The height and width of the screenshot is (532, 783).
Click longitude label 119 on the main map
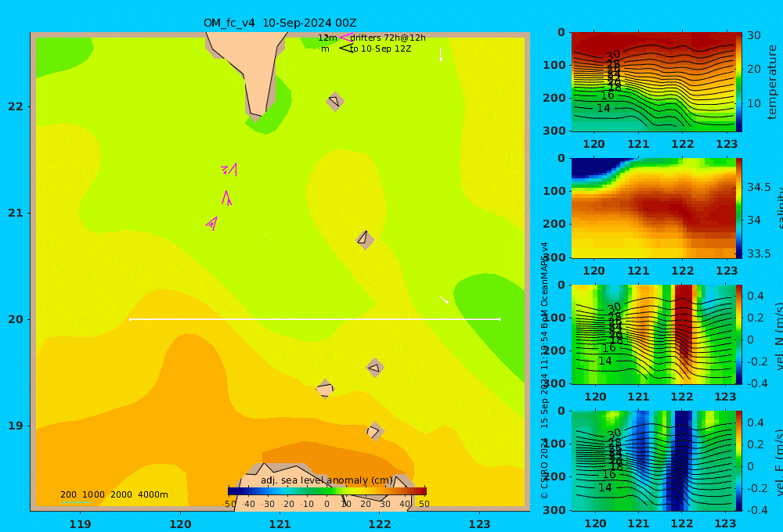click(81, 524)
